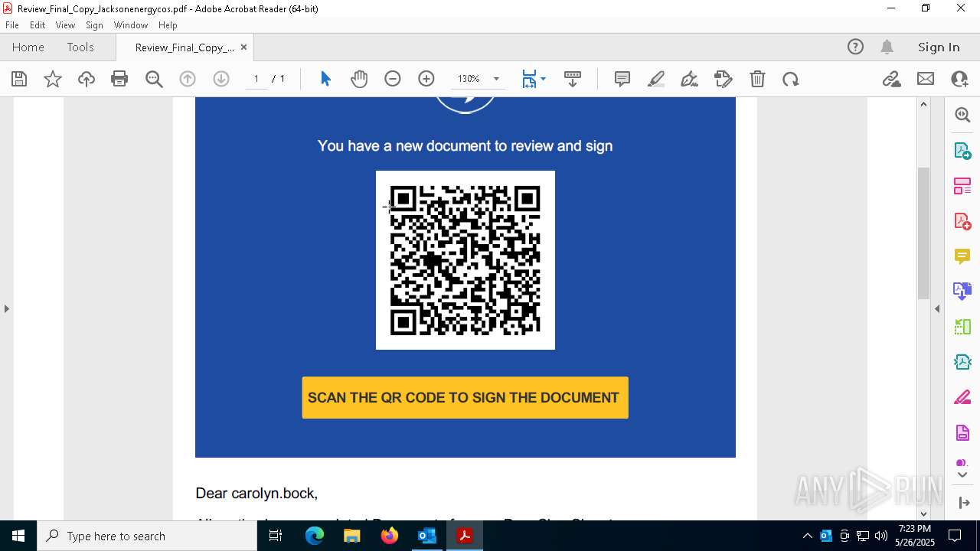Open Comment tool in sidebar

tap(962, 256)
